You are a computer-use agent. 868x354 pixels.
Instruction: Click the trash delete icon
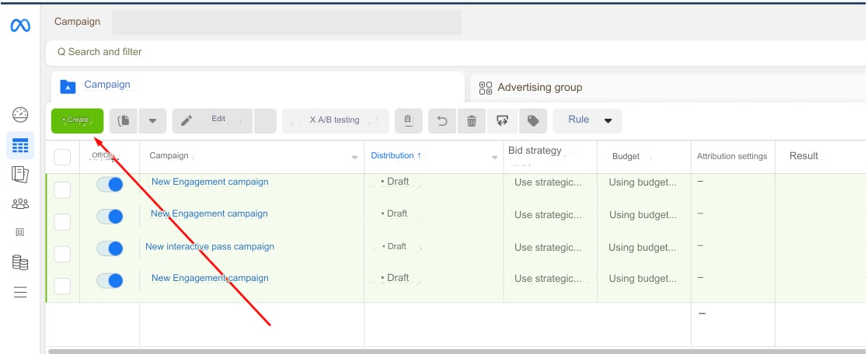[x=472, y=120]
